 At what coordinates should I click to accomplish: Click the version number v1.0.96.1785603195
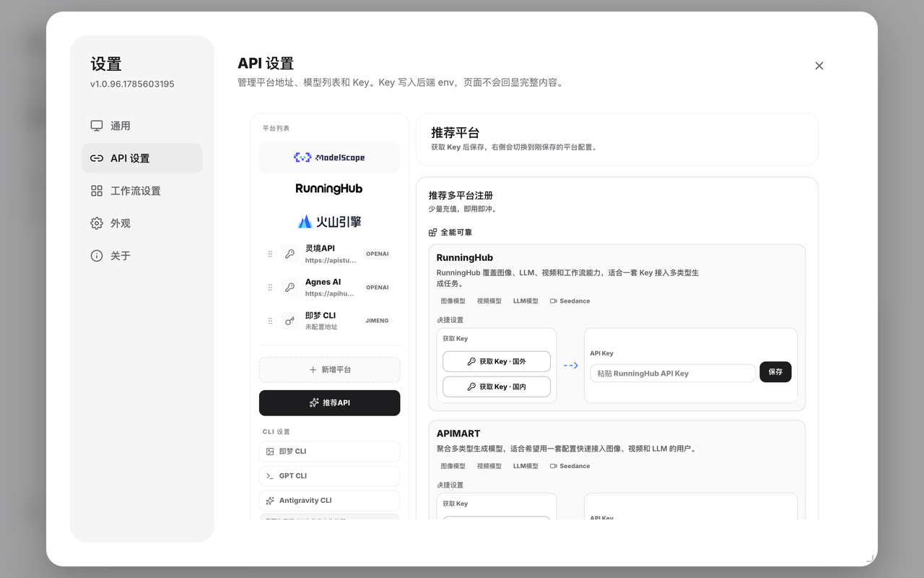(x=132, y=84)
